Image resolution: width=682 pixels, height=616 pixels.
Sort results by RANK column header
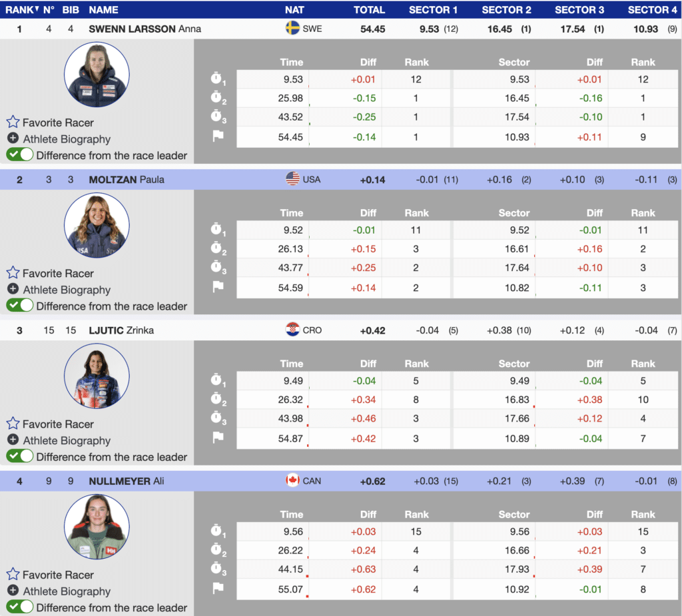(18, 10)
